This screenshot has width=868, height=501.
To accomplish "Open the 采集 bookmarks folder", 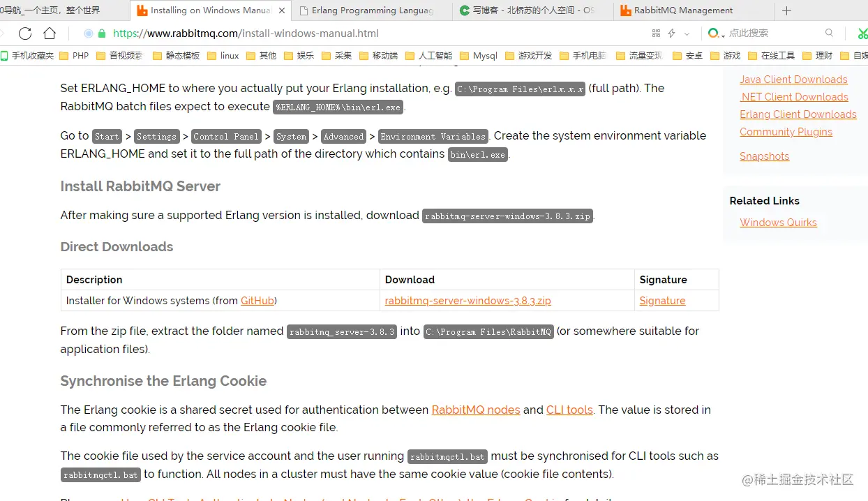I will pos(336,56).
